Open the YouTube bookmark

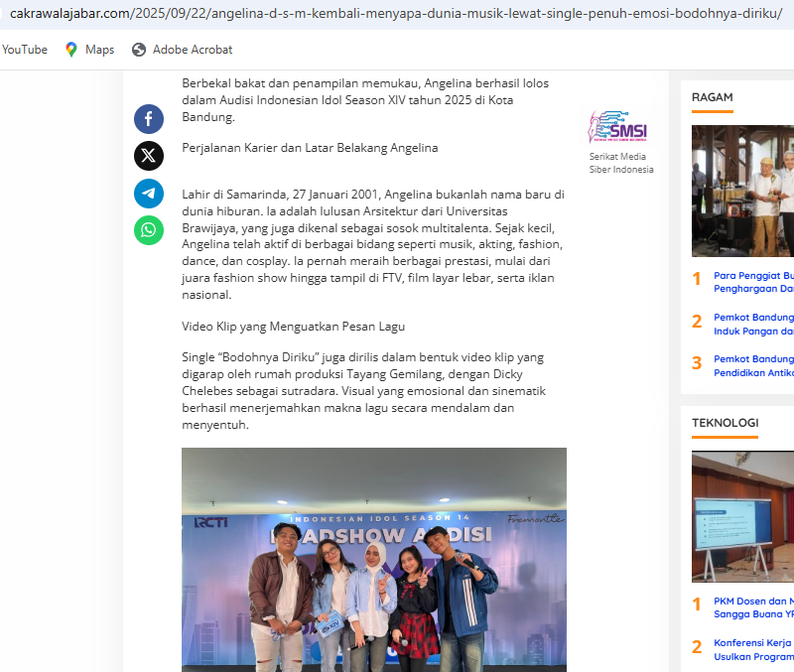pos(24,50)
